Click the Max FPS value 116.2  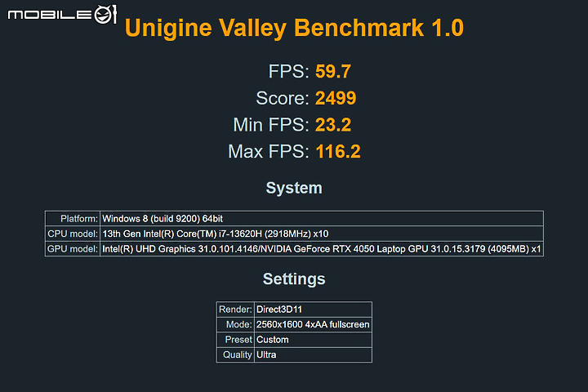tap(338, 152)
